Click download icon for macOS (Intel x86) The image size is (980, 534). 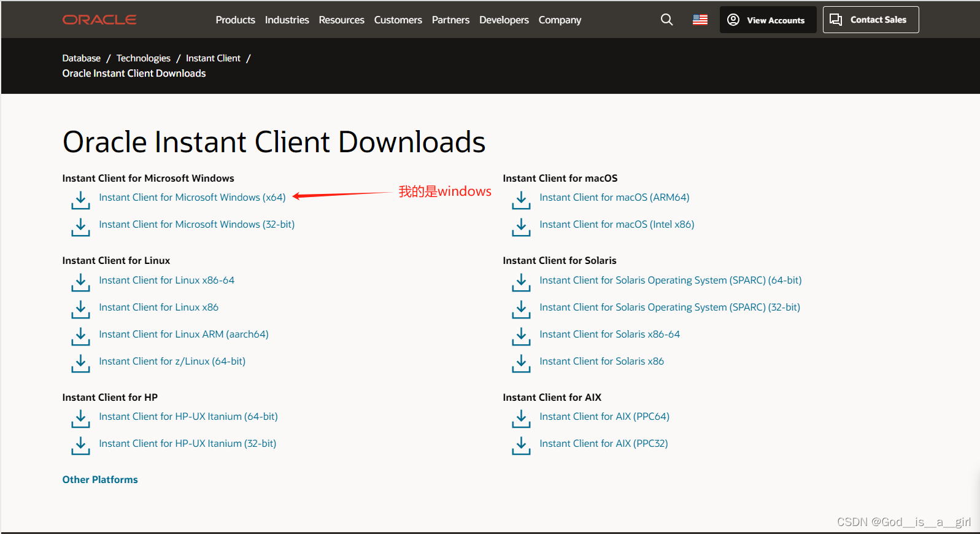tap(521, 227)
